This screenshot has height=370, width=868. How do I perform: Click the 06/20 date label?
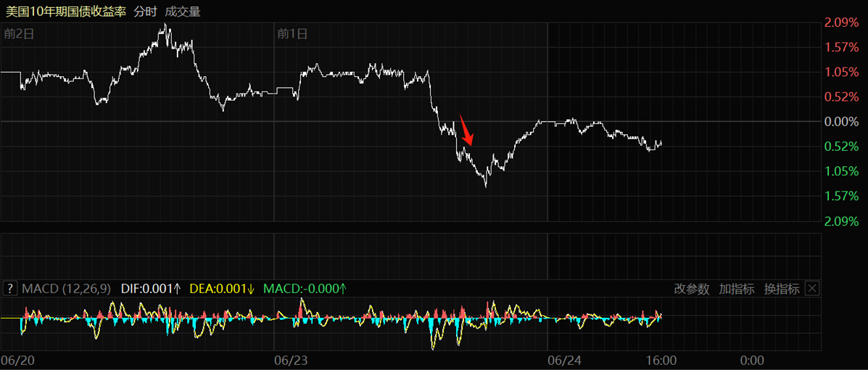click(x=17, y=361)
